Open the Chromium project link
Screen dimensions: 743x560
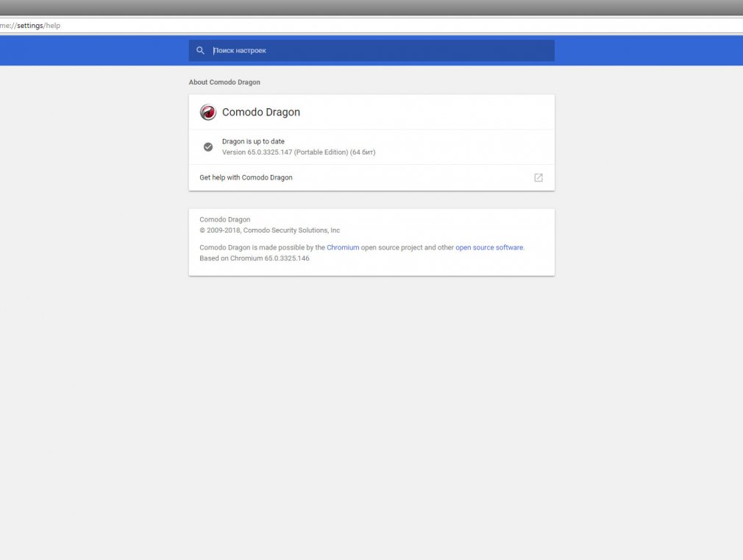[x=343, y=247]
